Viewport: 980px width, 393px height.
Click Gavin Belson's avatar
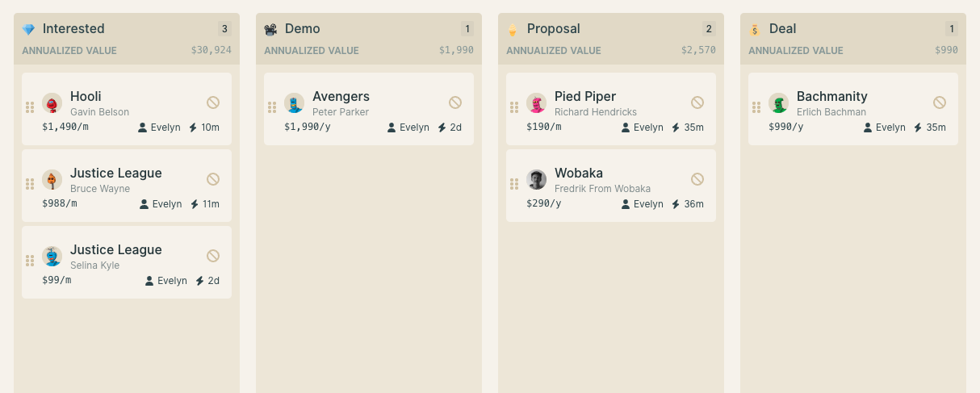coord(52,103)
